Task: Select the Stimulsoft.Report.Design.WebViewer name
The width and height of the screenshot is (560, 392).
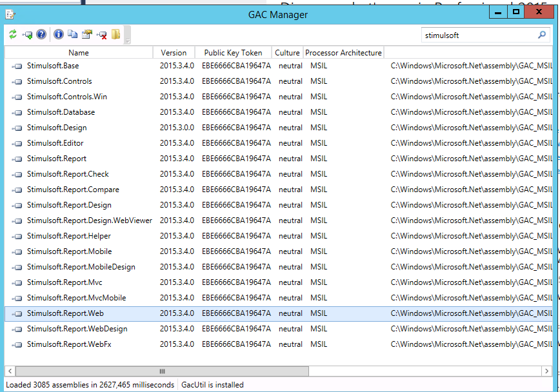Action: 90,220
